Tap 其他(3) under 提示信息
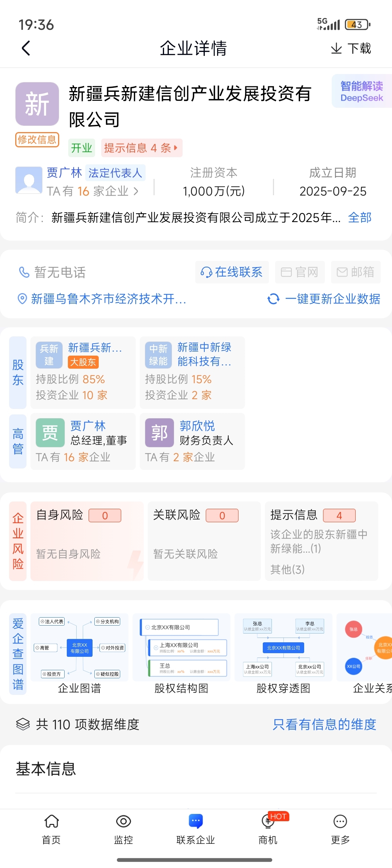The width and height of the screenshot is (392, 868). (287, 569)
